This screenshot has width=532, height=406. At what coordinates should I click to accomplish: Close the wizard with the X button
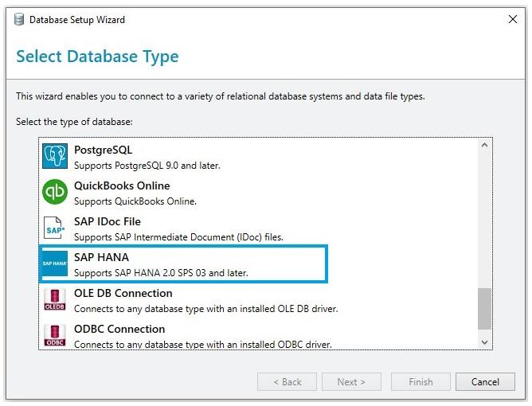click(x=513, y=19)
